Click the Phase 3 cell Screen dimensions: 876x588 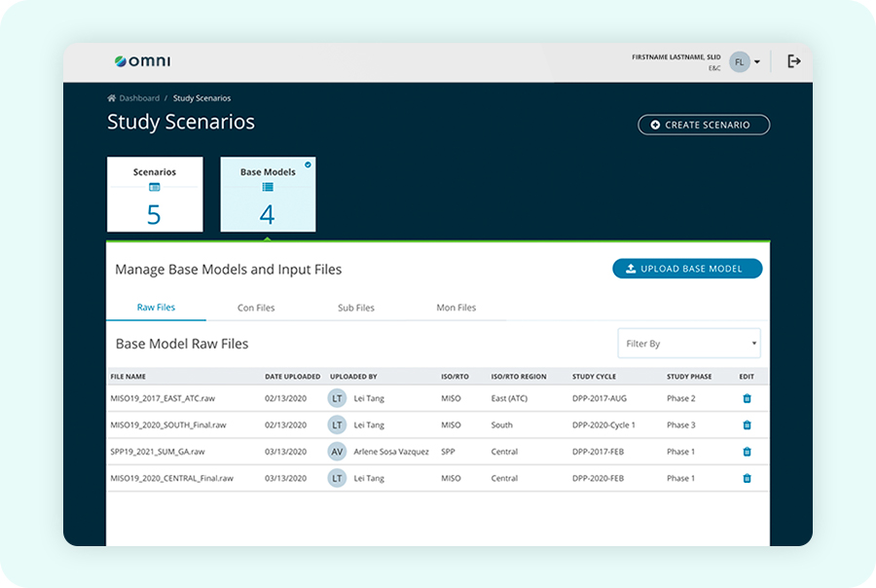681,424
